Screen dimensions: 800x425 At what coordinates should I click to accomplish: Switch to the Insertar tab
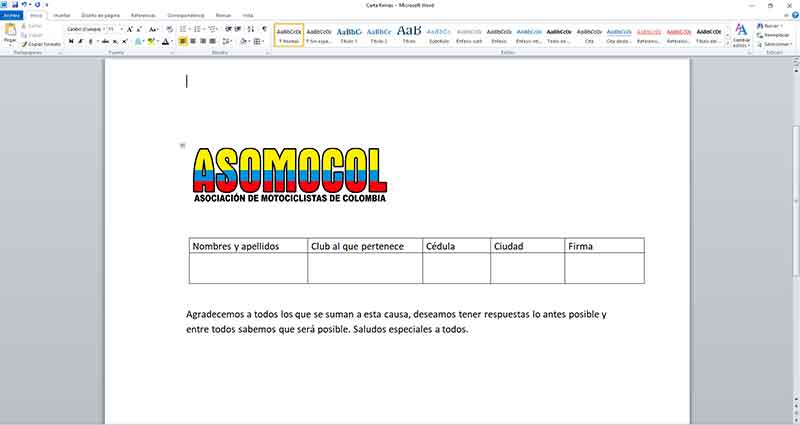tap(62, 15)
